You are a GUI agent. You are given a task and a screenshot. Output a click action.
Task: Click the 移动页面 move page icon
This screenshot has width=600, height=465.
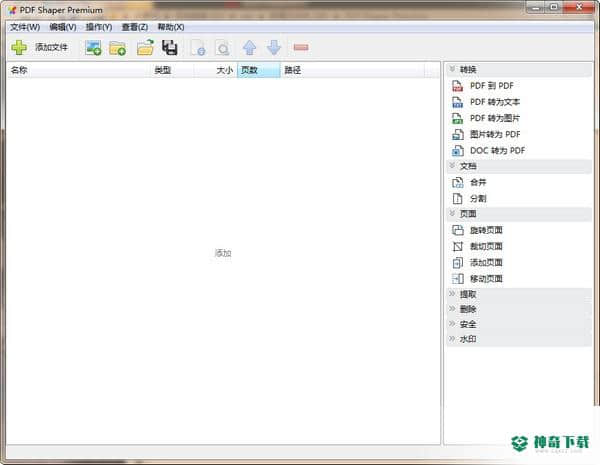[458, 279]
